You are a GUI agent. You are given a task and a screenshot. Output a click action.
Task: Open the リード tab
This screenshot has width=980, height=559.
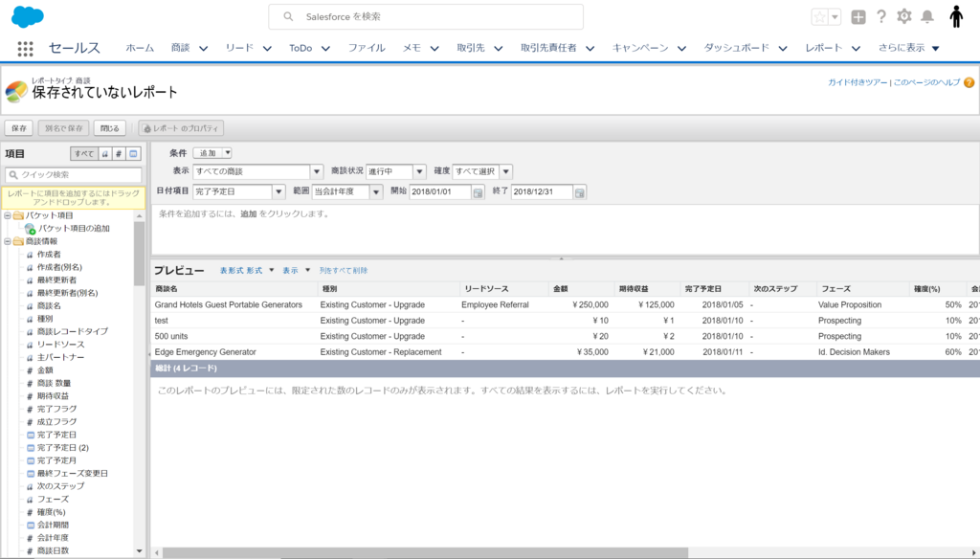click(239, 48)
